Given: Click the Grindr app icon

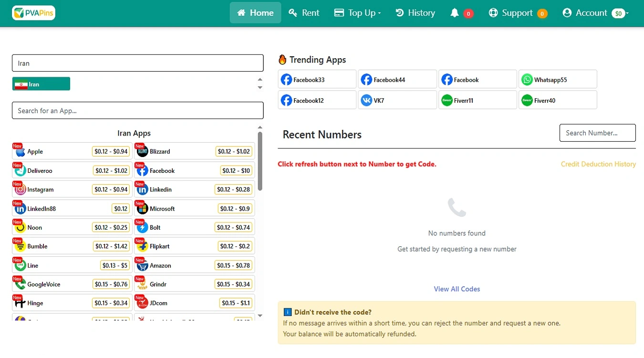Looking at the screenshot, I should 142,284.
